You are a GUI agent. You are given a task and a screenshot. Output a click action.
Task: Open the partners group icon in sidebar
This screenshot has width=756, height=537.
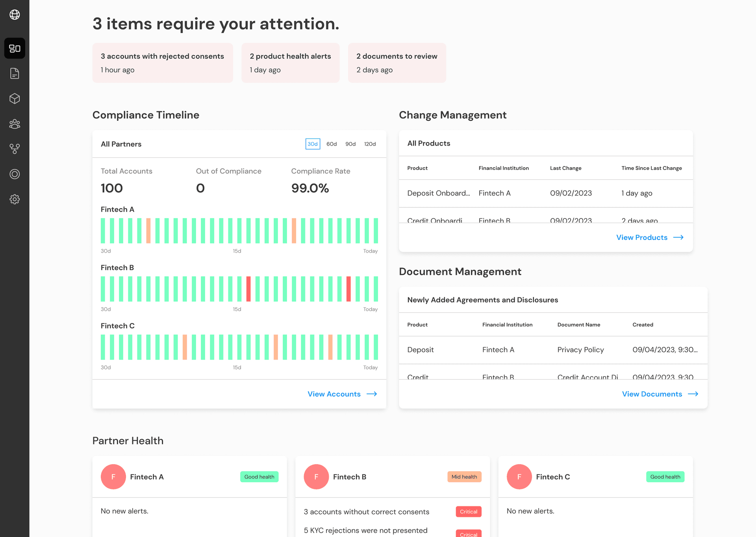15,124
